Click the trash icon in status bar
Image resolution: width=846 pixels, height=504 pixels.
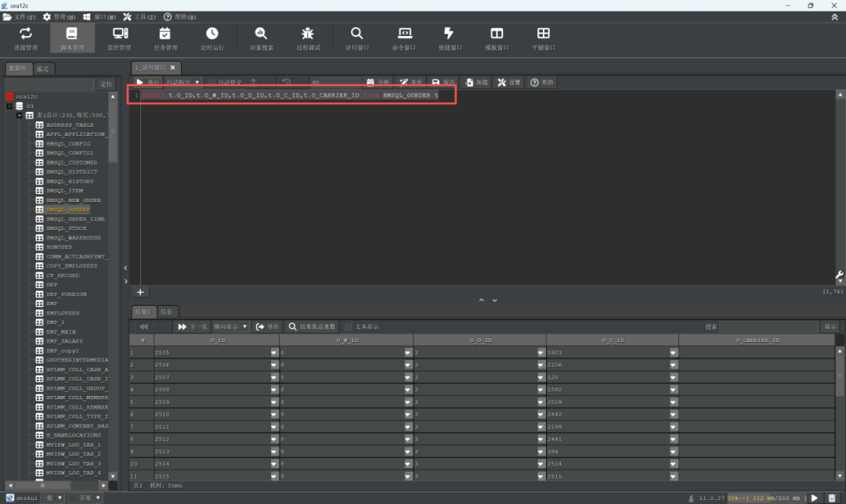pyautogui.click(x=832, y=498)
